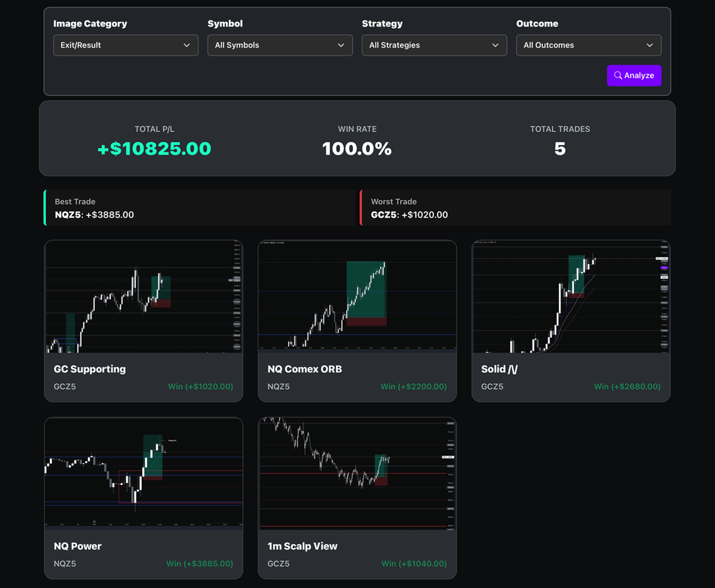Open the NQ Power chart thumbnail
715x588 pixels.
(x=144, y=474)
